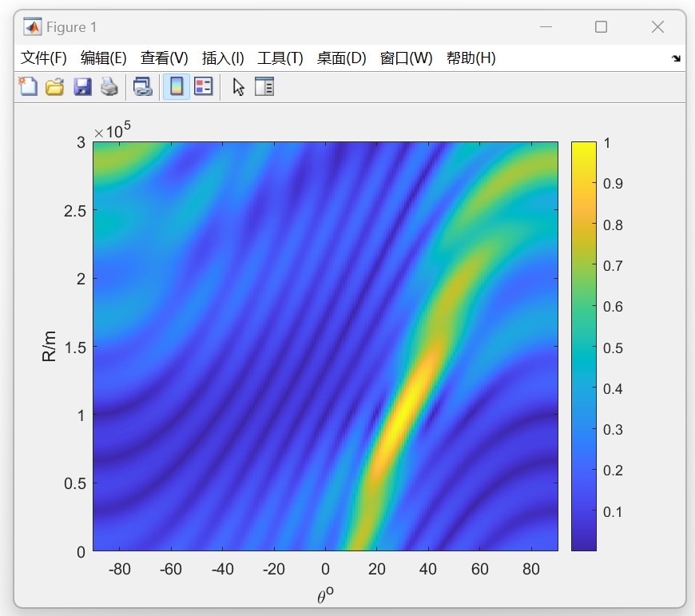Open the 窗口(W) menu
Image resolution: width=695 pixels, height=616 pixels.
point(406,58)
